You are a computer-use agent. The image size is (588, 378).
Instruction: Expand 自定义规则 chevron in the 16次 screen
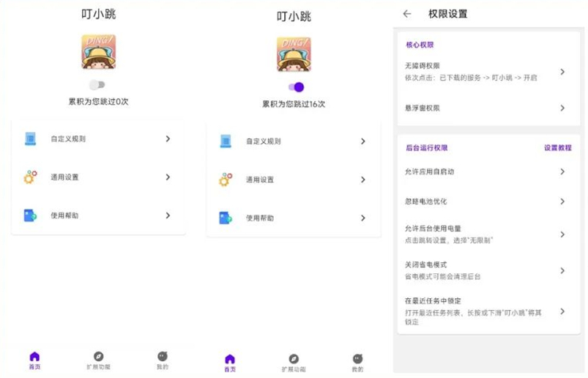[x=363, y=141]
